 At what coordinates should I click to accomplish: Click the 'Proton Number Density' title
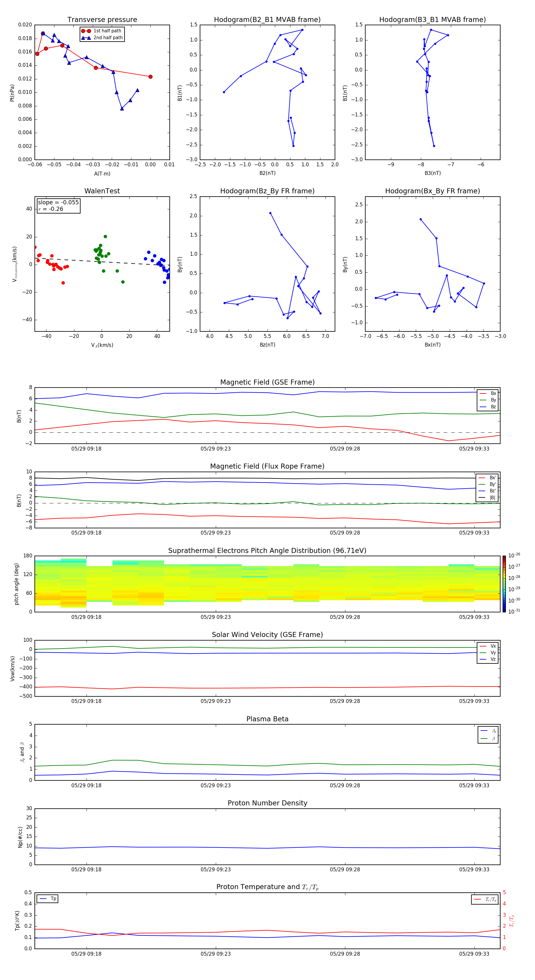point(267,803)
